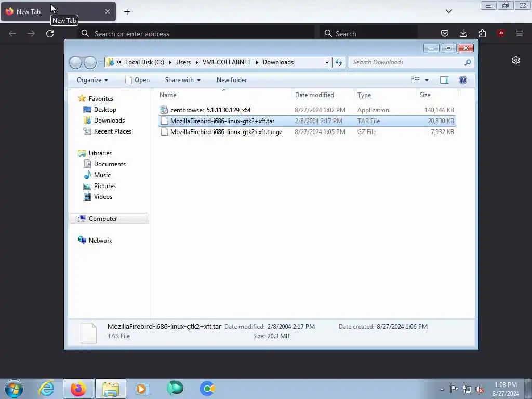This screenshot has height=399, width=532.
Task: Open Windows Media Player taskbar icon
Action: tap(142, 389)
